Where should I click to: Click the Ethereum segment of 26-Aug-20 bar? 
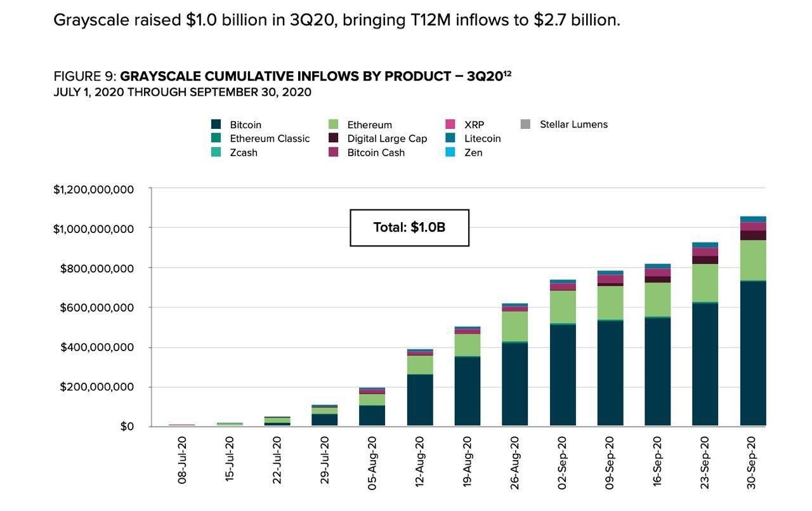pos(515,326)
